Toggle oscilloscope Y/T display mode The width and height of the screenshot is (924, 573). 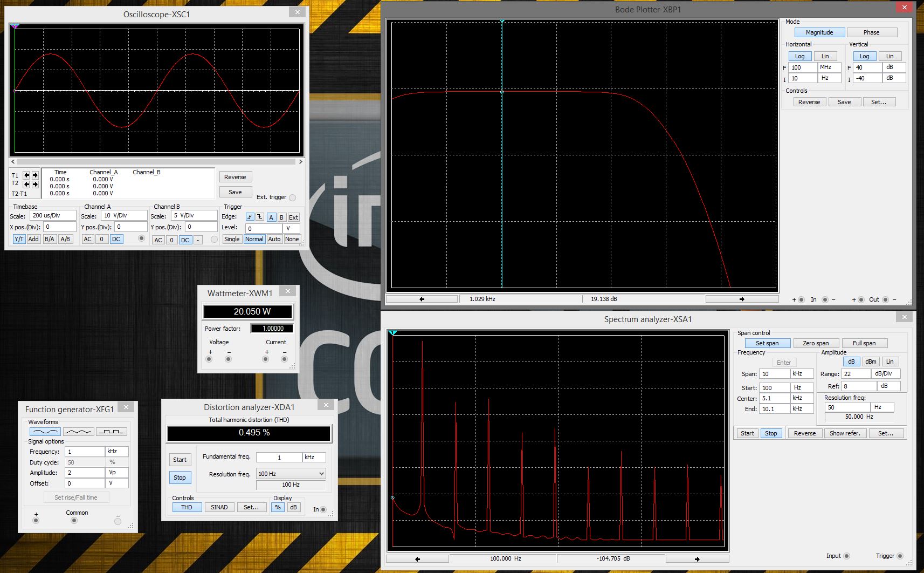tap(19, 239)
